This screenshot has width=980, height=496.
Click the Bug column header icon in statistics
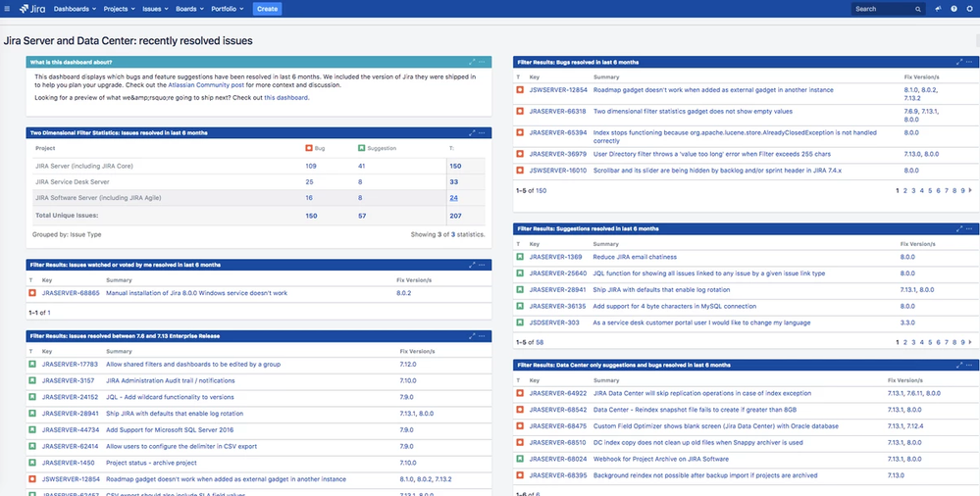(x=309, y=148)
